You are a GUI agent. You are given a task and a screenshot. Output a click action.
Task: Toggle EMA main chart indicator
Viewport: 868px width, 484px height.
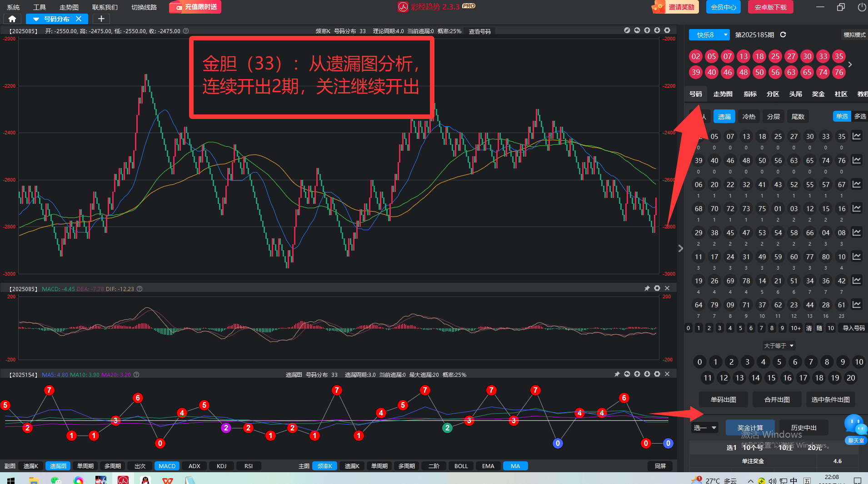coord(488,466)
